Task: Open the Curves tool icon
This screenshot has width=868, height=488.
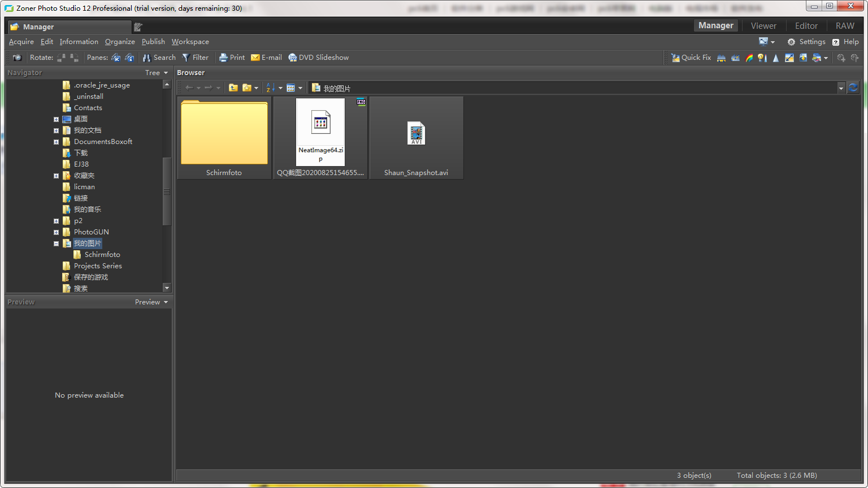Action: pos(735,58)
